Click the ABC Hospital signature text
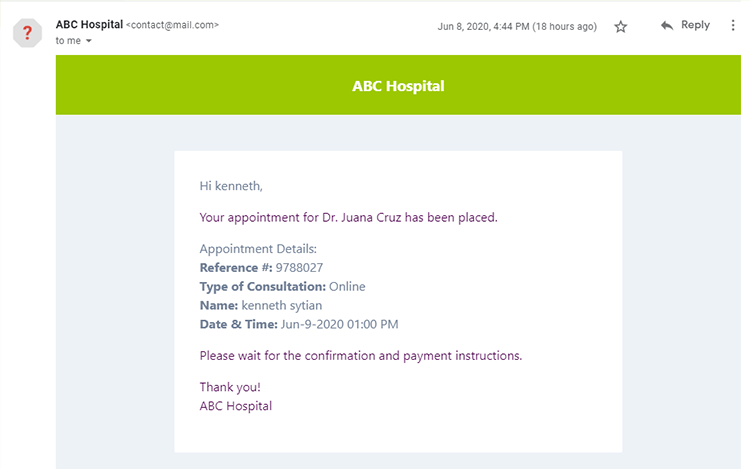750x469 pixels. (x=236, y=406)
